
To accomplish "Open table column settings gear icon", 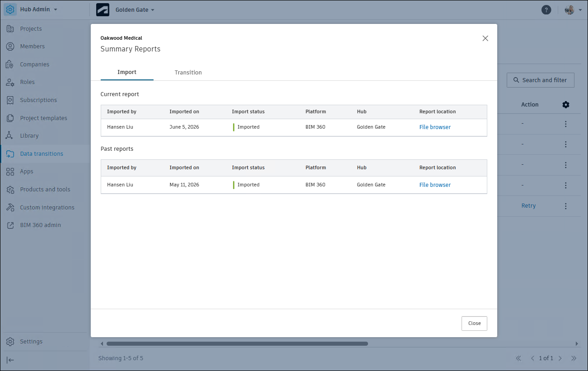I will click(566, 105).
